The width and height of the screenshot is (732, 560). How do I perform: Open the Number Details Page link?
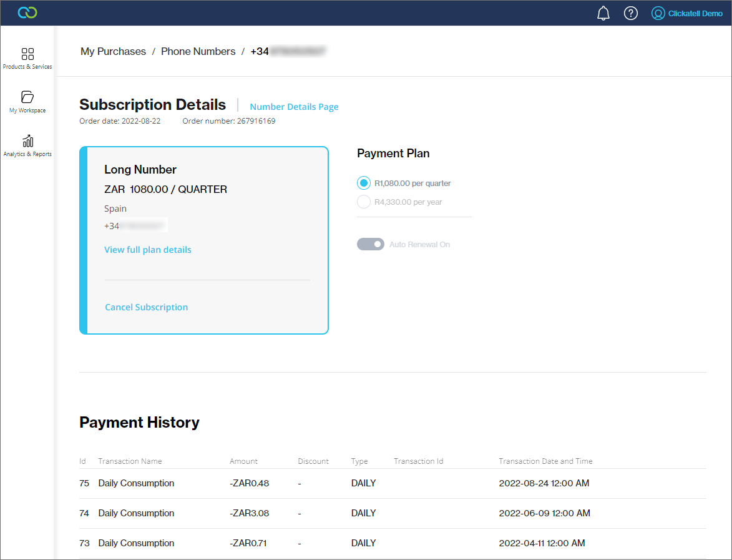tap(294, 107)
